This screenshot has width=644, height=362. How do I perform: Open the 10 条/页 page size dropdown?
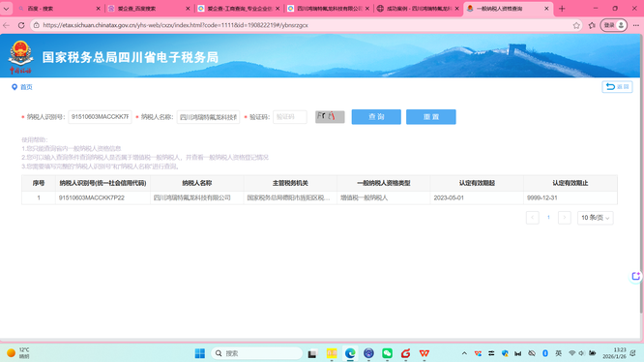595,218
